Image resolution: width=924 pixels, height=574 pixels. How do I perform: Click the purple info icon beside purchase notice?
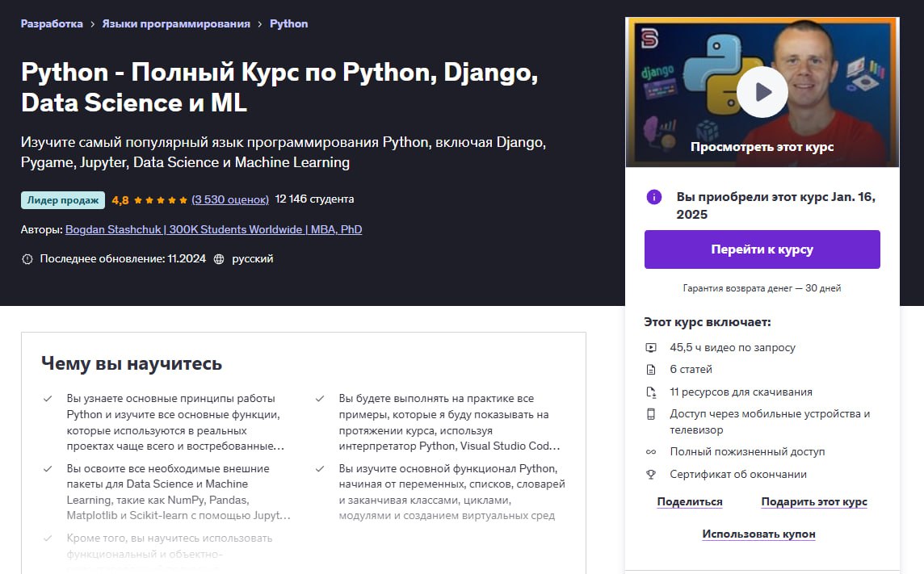pyautogui.click(x=654, y=197)
